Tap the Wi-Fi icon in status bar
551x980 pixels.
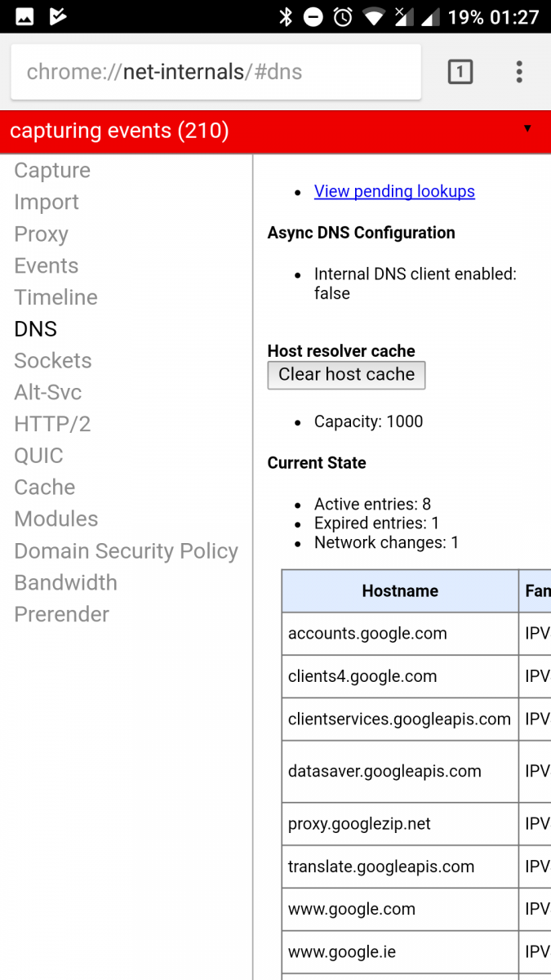pos(375,16)
